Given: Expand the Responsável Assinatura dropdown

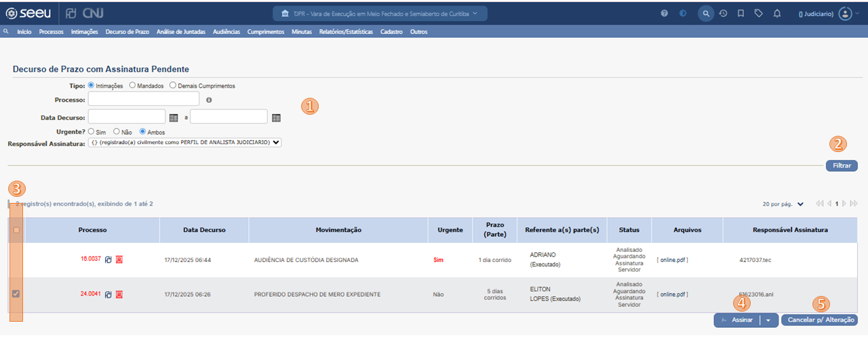Looking at the screenshot, I should coord(184,143).
